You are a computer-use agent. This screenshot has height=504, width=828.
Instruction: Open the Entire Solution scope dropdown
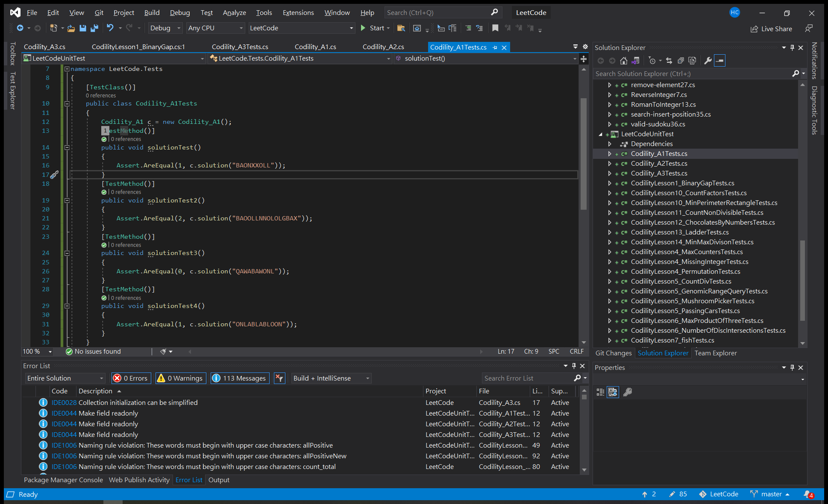pos(65,378)
